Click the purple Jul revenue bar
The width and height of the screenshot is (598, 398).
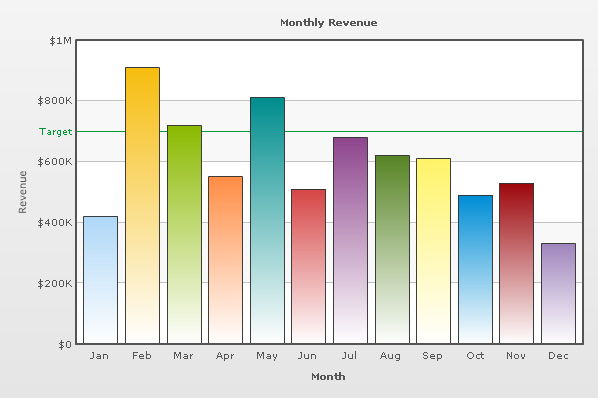pyautogui.click(x=350, y=241)
